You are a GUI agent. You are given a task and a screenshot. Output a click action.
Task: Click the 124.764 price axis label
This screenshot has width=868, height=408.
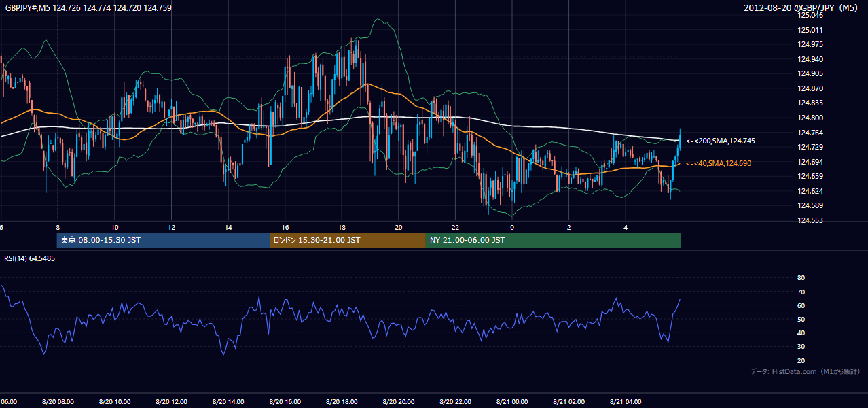tap(810, 133)
